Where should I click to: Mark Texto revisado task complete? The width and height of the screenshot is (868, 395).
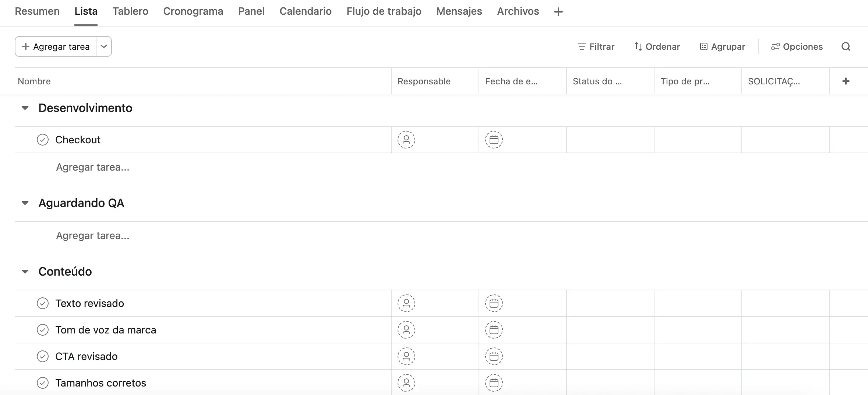(43, 304)
